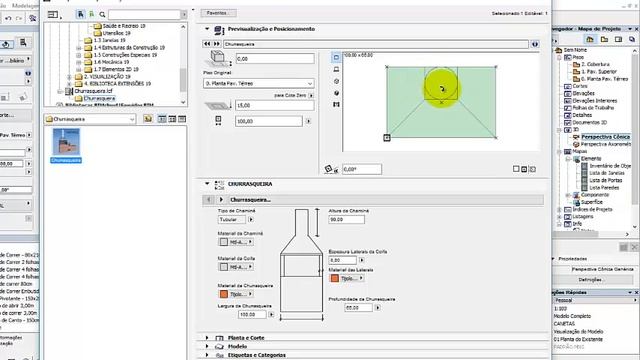The width and height of the screenshot is (640, 360).
Task: Click elevation field showing 15,00
Action: 275,105
